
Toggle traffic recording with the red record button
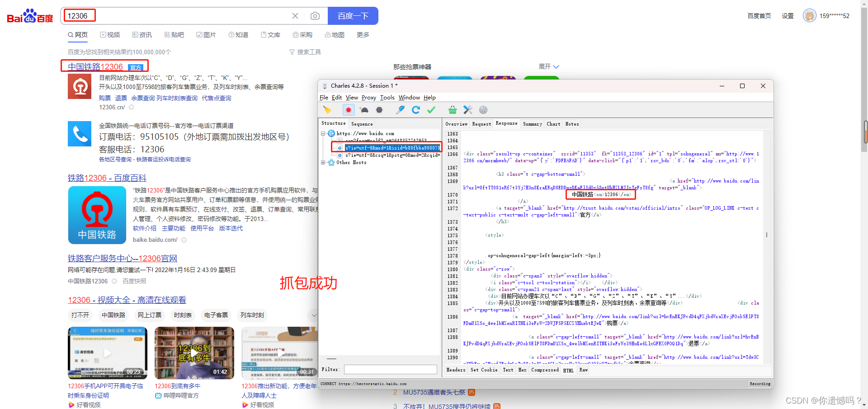point(348,110)
